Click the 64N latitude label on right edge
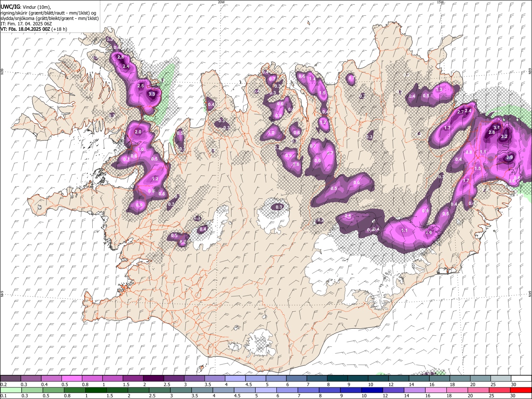532x399 pixels. coord(530,293)
